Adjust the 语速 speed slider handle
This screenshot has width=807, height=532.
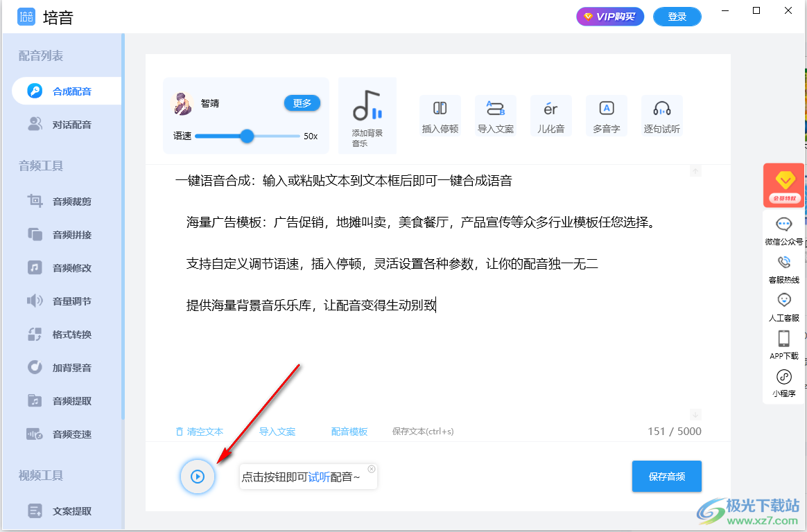coord(247,136)
